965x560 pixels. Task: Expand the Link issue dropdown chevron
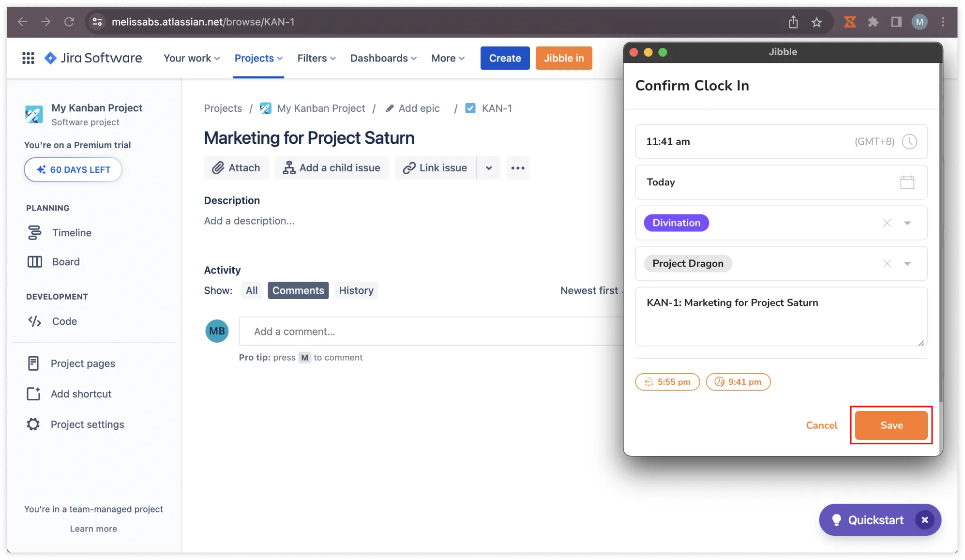pos(489,168)
